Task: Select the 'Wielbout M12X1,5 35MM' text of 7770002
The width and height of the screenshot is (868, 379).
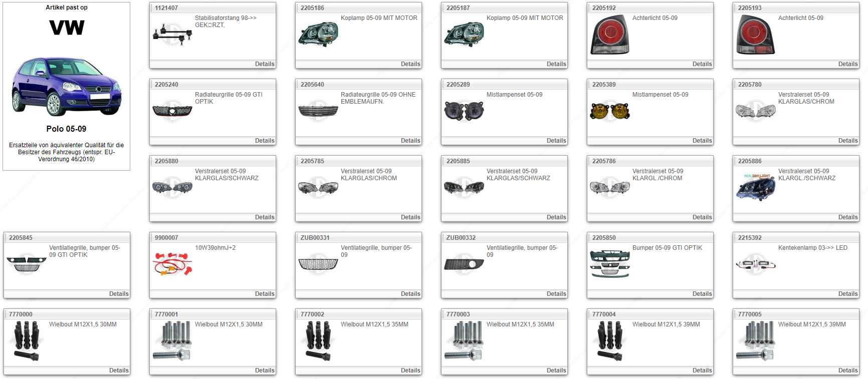Action: tap(374, 324)
